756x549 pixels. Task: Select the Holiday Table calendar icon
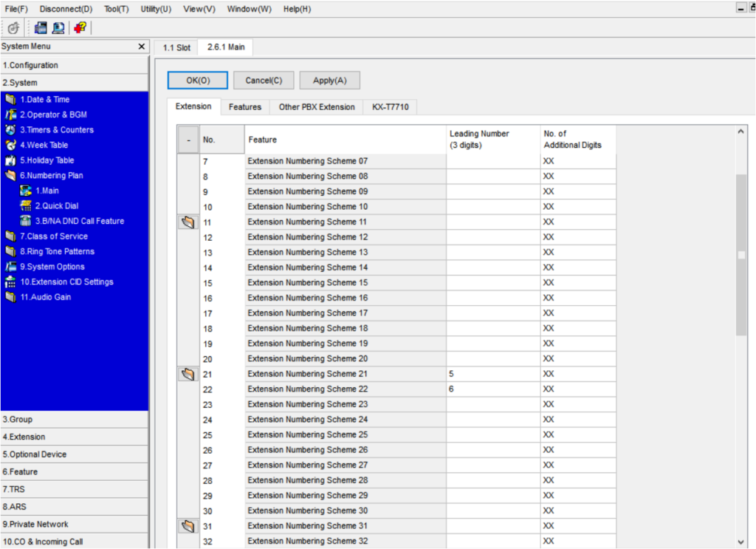pyautogui.click(x=10, y=160)
